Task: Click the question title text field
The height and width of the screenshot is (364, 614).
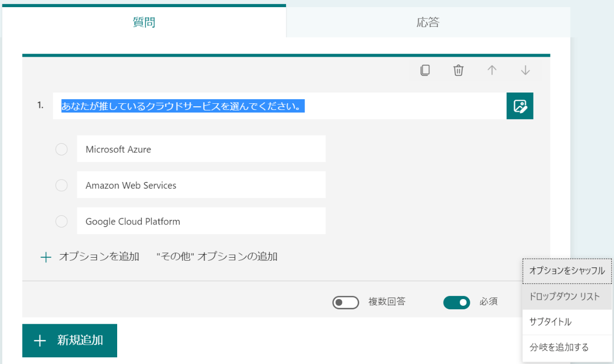Action: coord(279,106)
